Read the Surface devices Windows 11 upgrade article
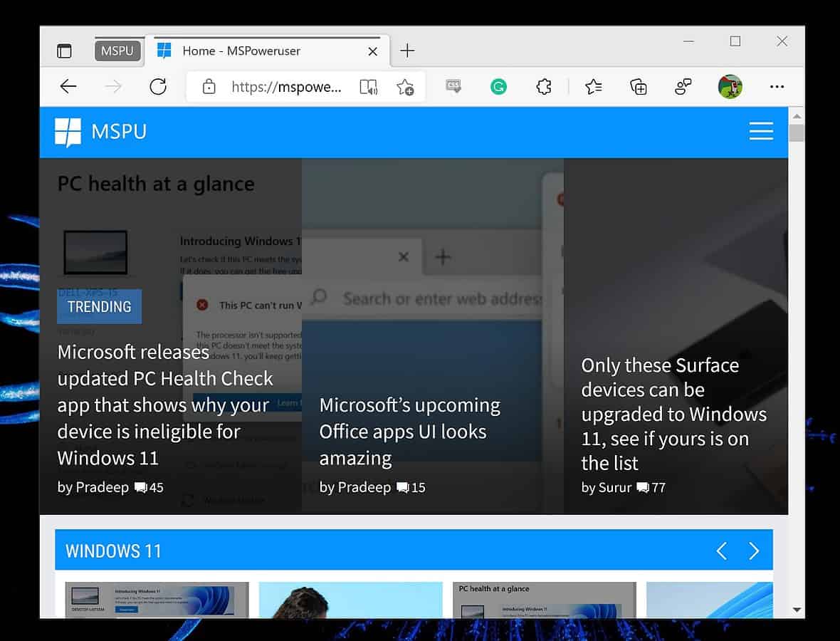840x641 pixels. (674, 414)
